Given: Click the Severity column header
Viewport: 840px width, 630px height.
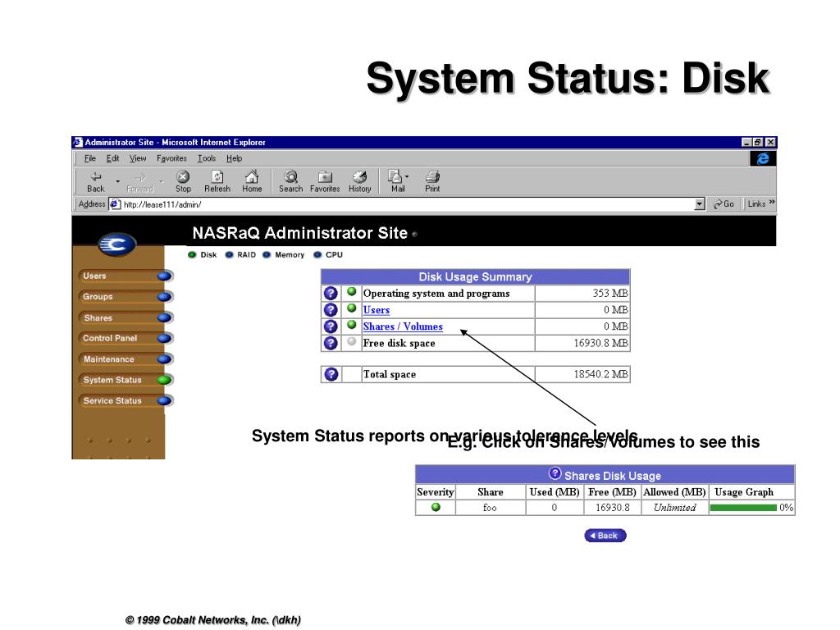Looking at the screenshot, I should (435, 492).
